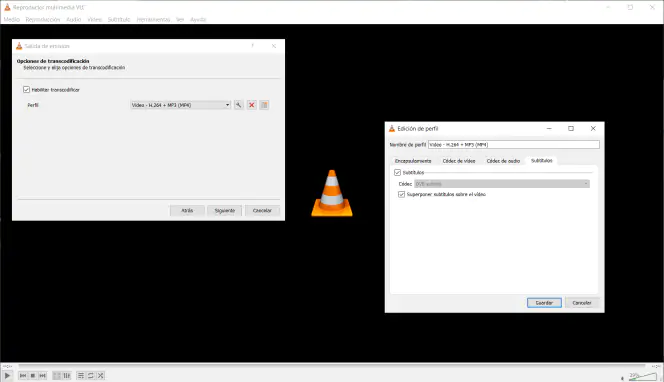Adjust the volume slider
Image resolution: width=664 pixels, height=382 pixels.
tap(642, 376)
